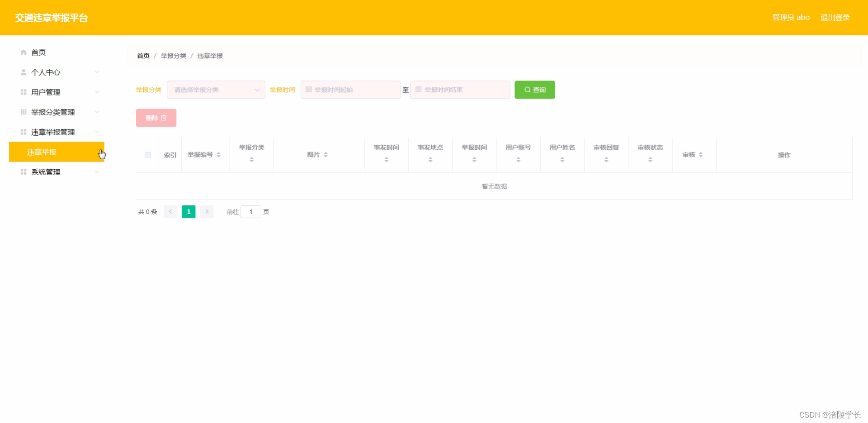Click the sort arrows on 举报编号 column

(219, 155)
